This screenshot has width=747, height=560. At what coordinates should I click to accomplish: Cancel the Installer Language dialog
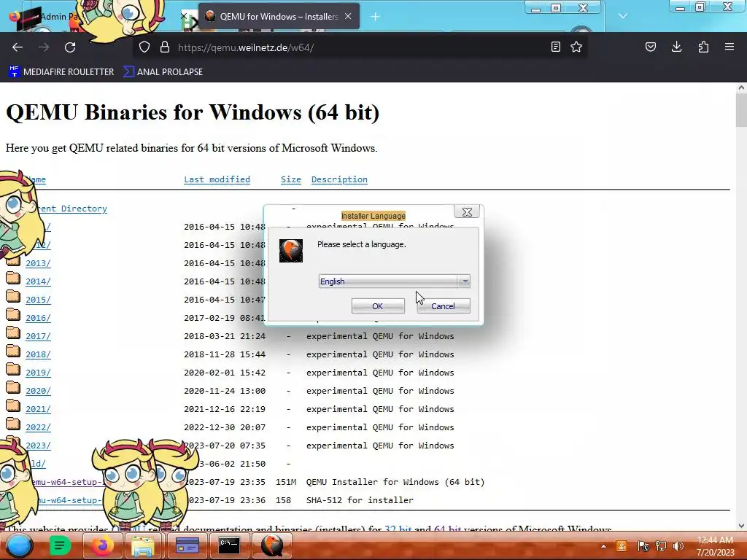tap(443, 306)
